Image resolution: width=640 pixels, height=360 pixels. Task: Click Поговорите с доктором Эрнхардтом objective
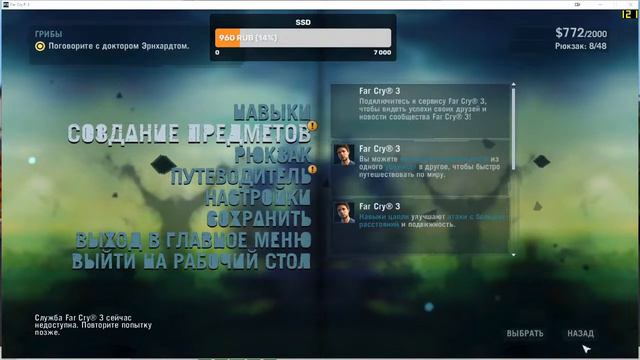coord(119,46)
